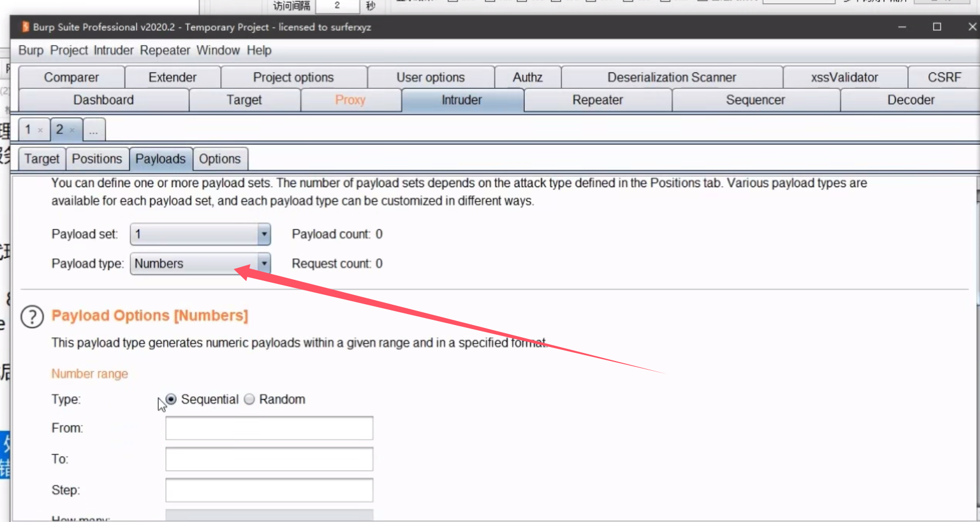Click the From number input field
Image resolution: width=980 pixels, height=522 pixels.
click(269, 428)
